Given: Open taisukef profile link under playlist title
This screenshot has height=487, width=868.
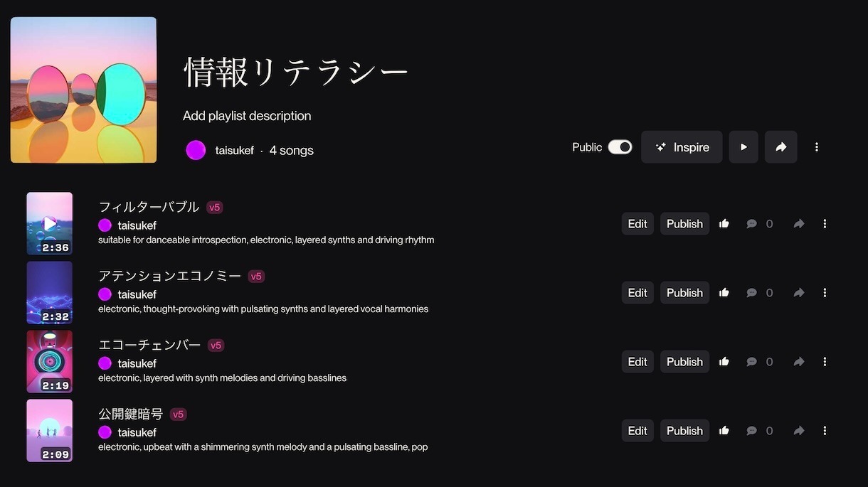Looking at the screenshot, I should [x=234, y=151].
